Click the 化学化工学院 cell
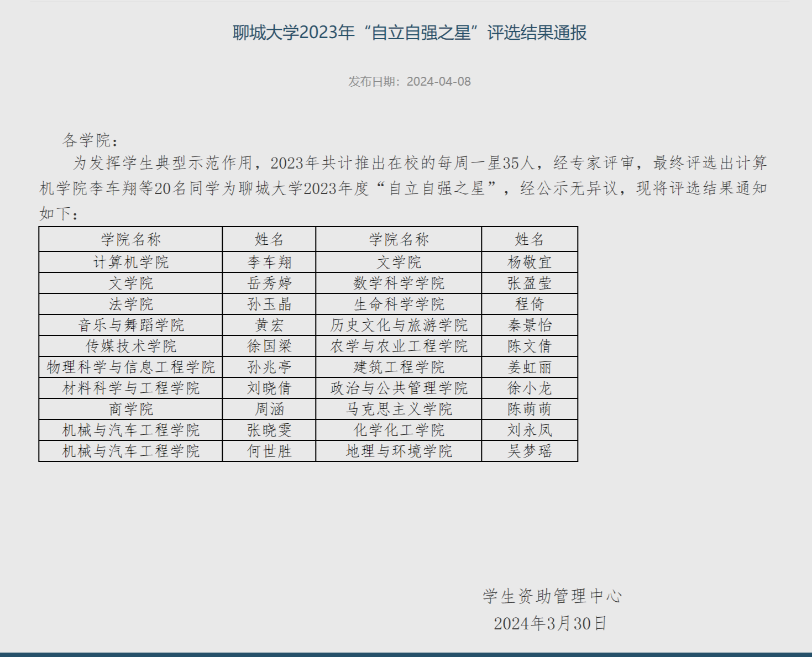Image resolution: width=812 pixels, height=657 pixels. [399, 430]
